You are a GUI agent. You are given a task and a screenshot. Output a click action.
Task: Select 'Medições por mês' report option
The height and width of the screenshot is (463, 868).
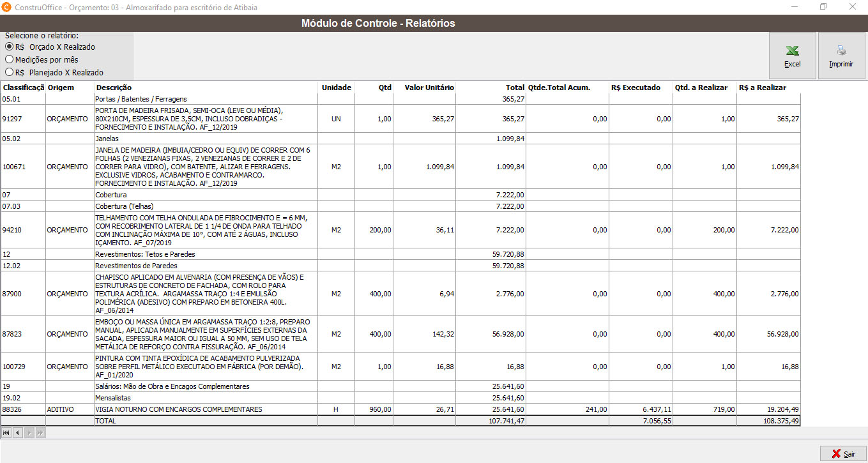point(42,60)
